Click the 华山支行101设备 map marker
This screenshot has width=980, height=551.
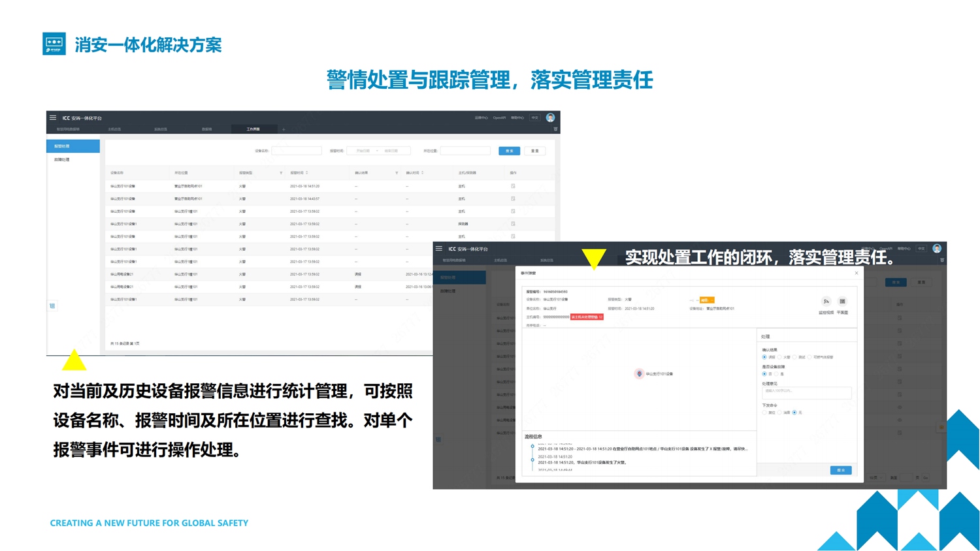point(639,374)
